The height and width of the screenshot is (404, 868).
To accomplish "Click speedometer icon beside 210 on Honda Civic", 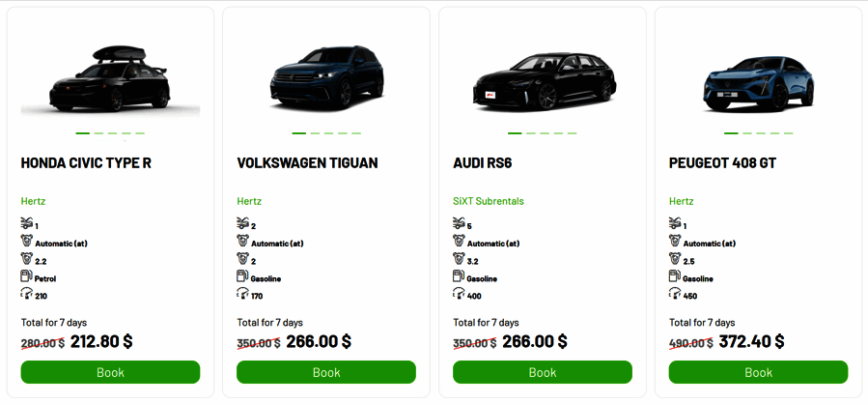I will pos(26,295).
